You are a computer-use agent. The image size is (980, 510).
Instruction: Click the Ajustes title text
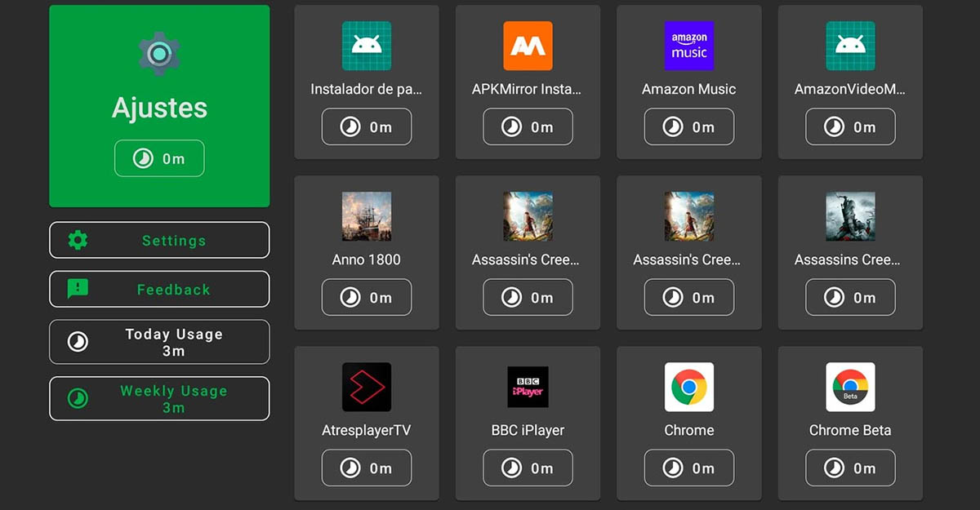tap(159, 108)
